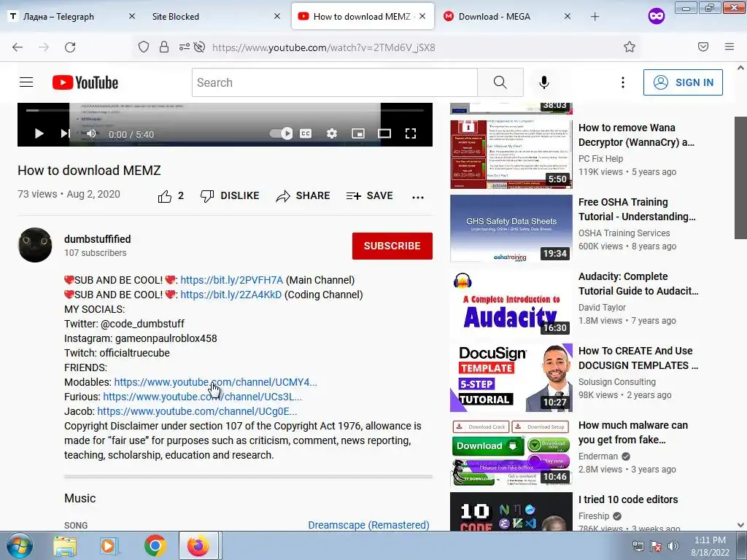Skip to next video

pos(65,134)
